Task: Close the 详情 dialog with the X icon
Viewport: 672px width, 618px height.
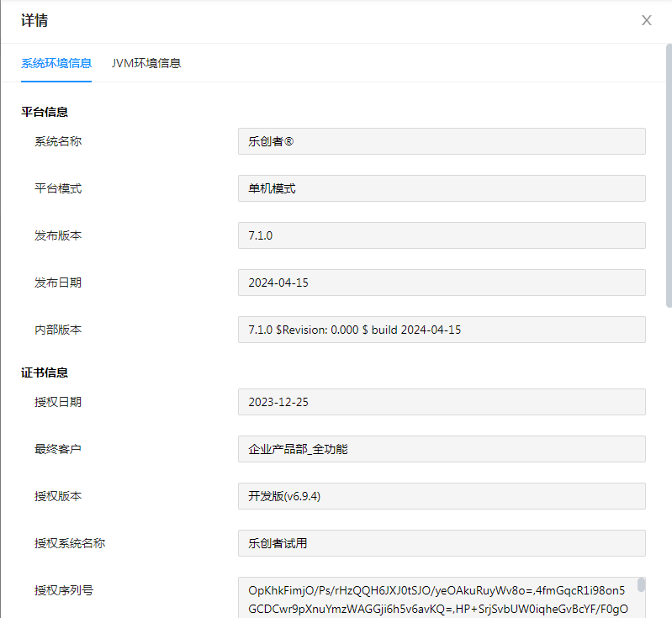Action: (x=646, y=21)
